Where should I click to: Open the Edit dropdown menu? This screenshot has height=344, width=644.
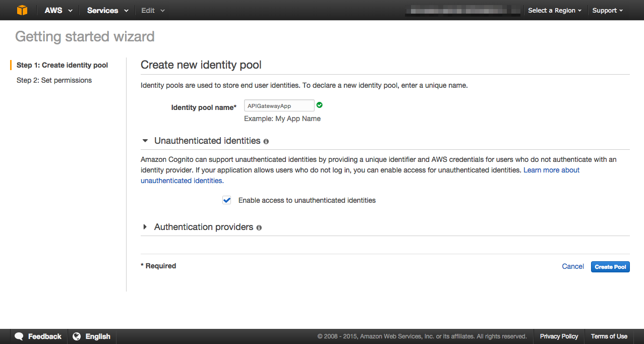153,10
